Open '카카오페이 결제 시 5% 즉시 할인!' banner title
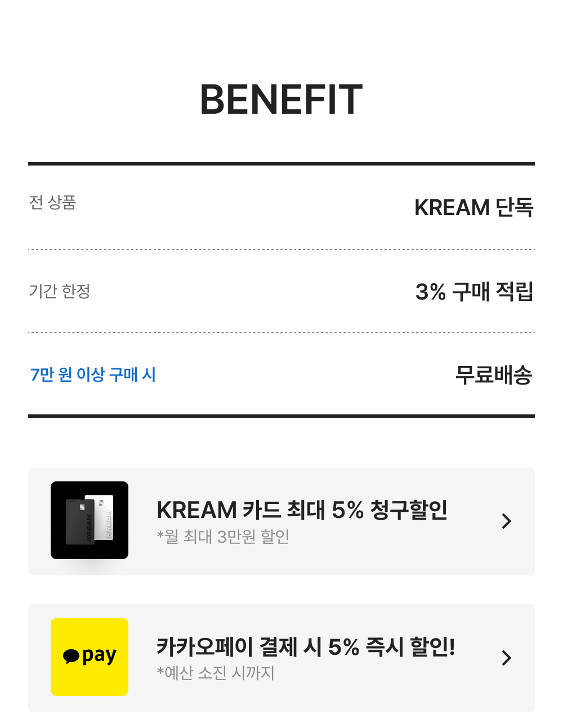 [x=306, y=646]
